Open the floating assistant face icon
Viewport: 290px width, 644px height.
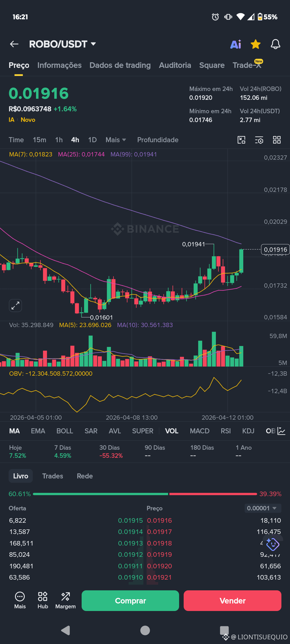pyautogui.click(x=273, y=544)
